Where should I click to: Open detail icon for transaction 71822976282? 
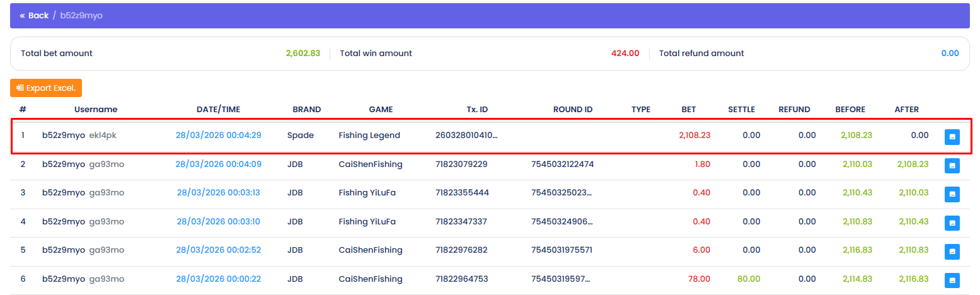pyautogui.click(x=952, y=251)
